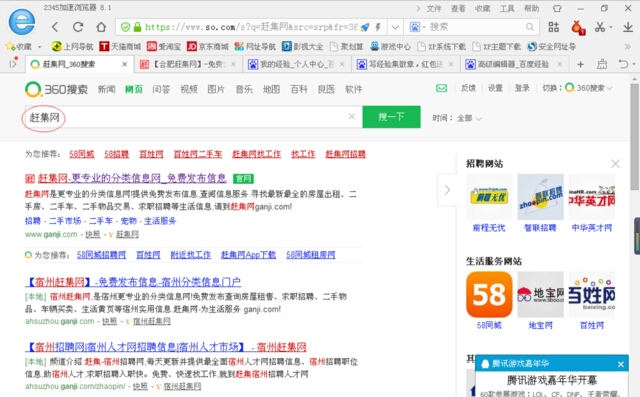Click the skin shirt icon in title bar

click(x=557, y=8)
